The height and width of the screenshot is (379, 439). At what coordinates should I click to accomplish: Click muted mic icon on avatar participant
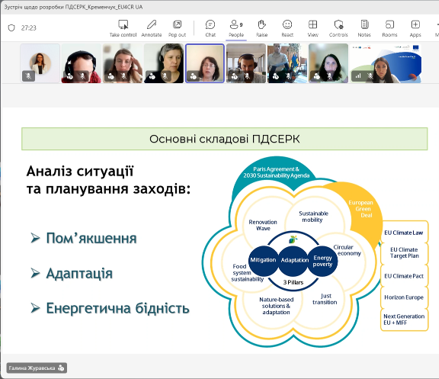pyautogui.click(x=28, y=76)
